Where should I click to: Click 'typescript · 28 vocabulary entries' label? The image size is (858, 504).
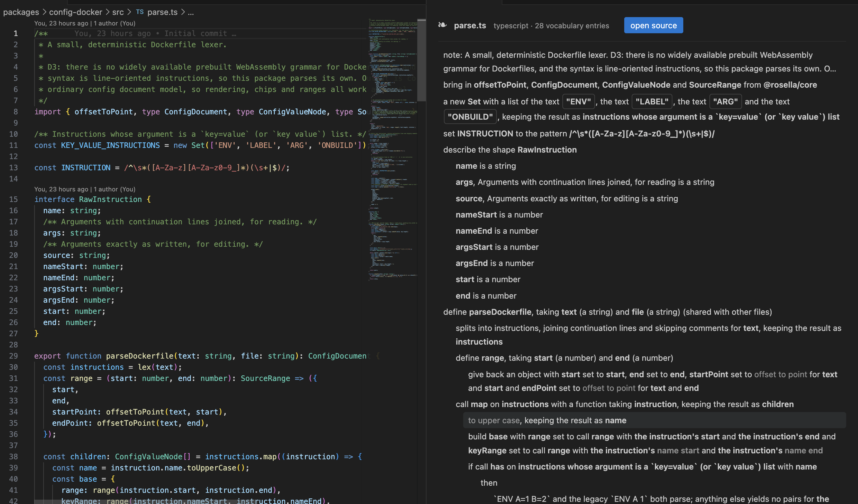[x=551, y=25]
